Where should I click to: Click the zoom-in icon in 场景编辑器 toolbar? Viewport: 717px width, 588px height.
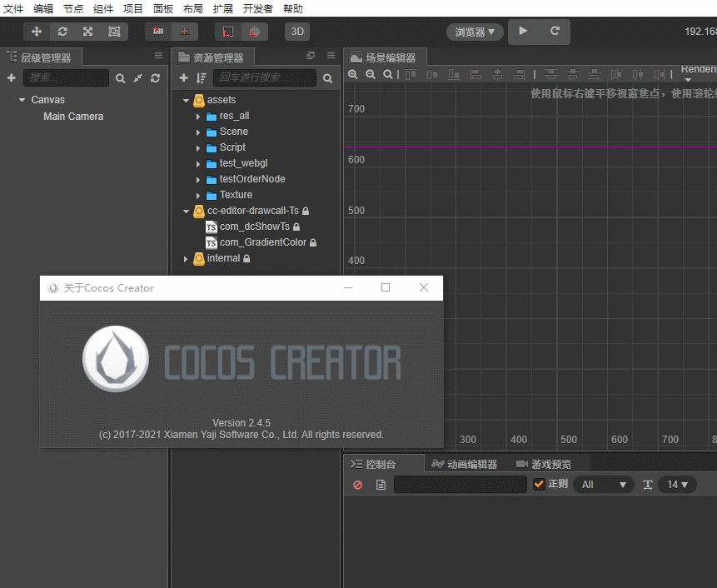(x=353, y=73)
